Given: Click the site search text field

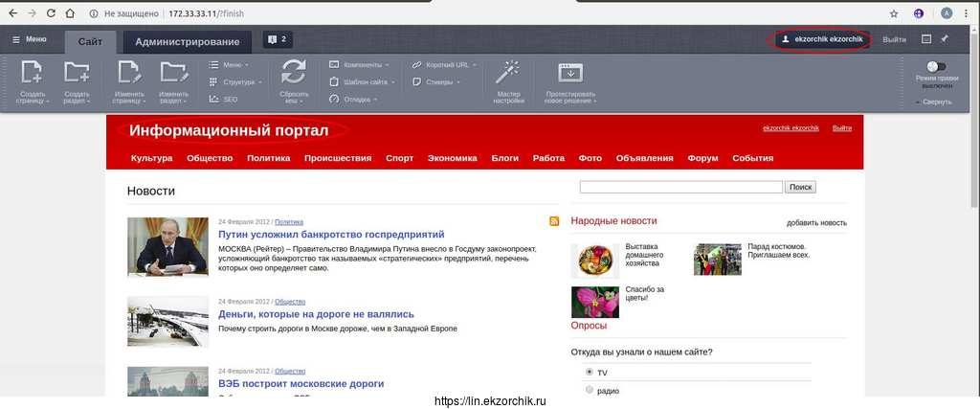Looking at the screenshot, I should tap(680, 187).
